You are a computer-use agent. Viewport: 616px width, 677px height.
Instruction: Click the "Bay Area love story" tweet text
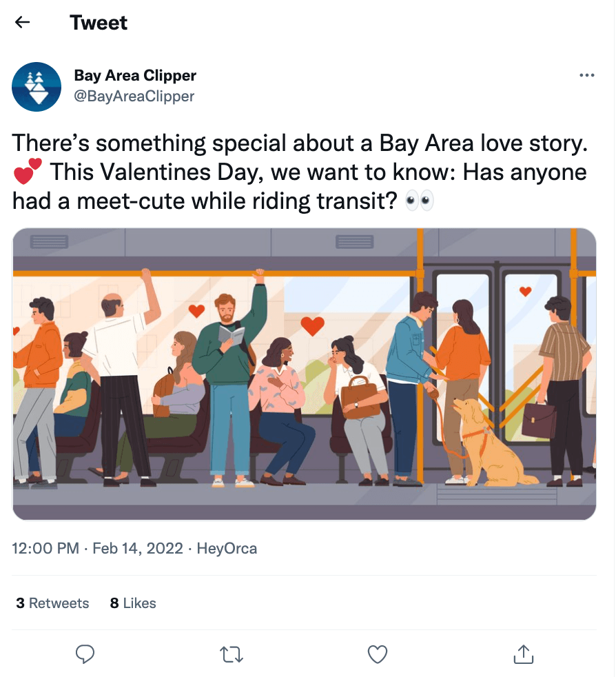pos(482,143)
